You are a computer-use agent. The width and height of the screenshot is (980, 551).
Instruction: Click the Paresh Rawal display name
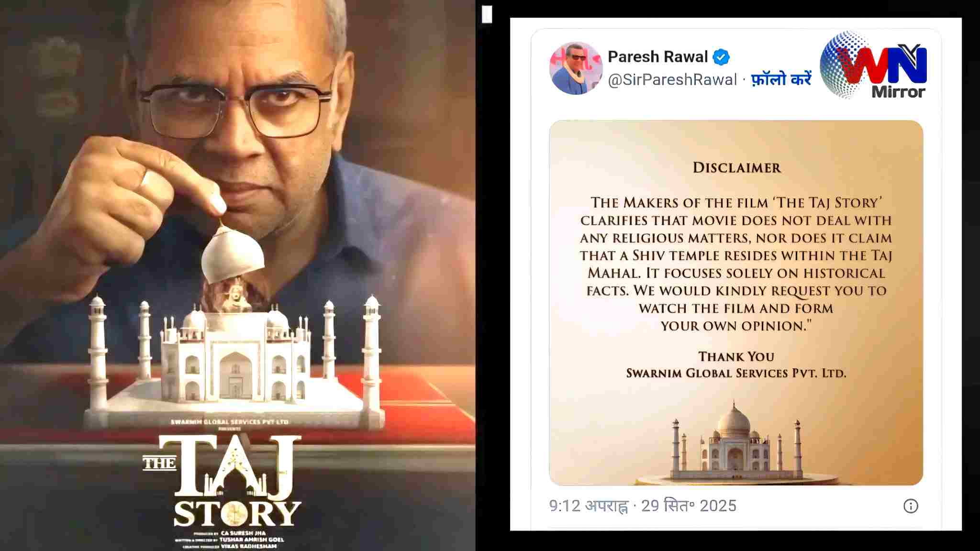657,57
